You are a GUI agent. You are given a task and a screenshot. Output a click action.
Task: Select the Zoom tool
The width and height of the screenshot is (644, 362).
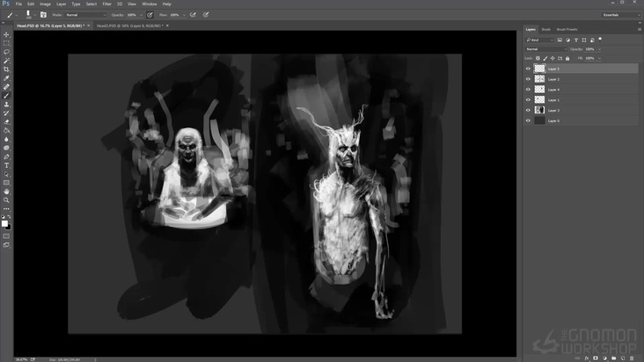6,200
